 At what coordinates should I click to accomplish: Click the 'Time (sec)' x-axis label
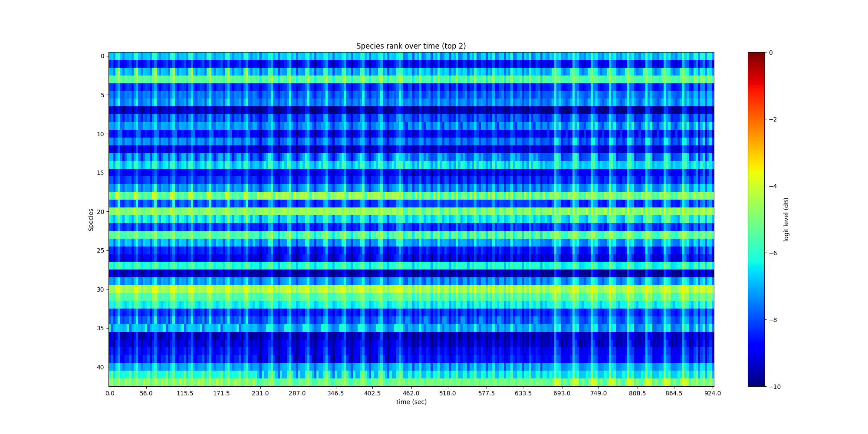(411, 402)
